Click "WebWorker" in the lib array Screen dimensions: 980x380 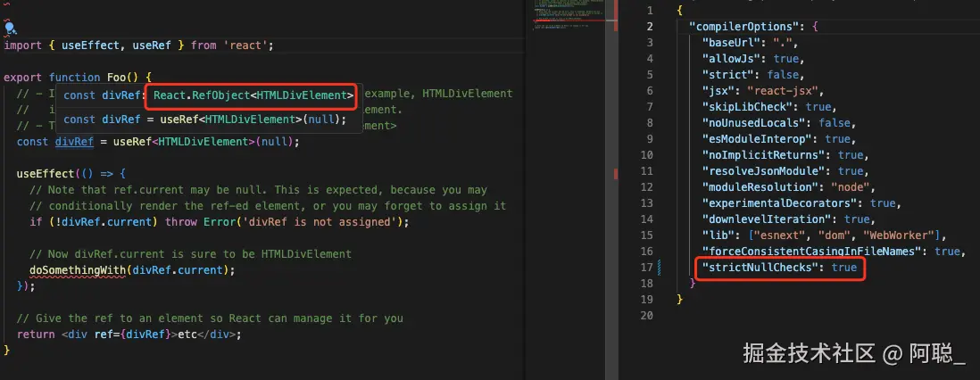click(x=898, y=235)
